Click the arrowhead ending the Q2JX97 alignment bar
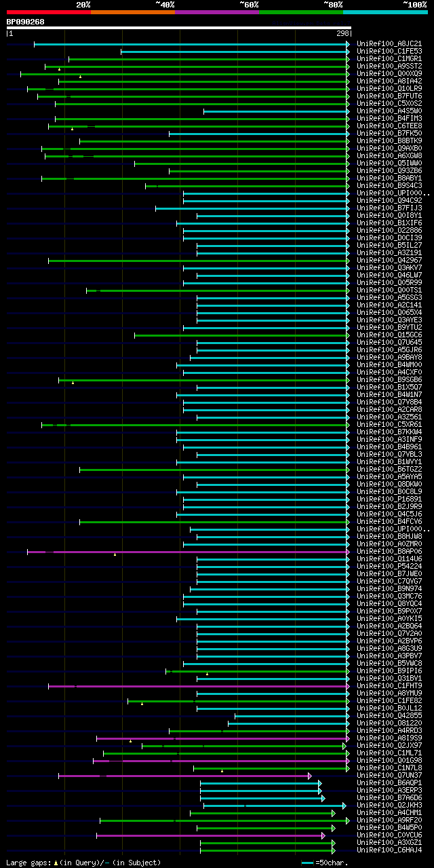Screen dimensions: 434x868 (344, 745)
